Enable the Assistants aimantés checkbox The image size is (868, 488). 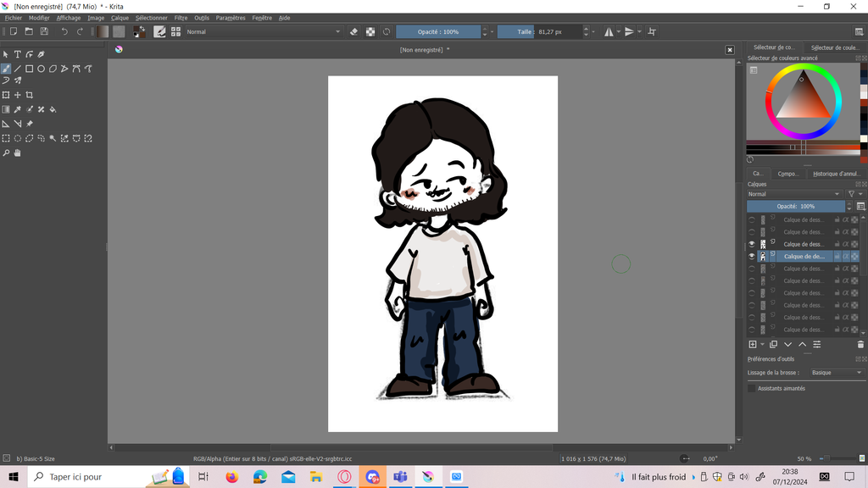point(752,388)
